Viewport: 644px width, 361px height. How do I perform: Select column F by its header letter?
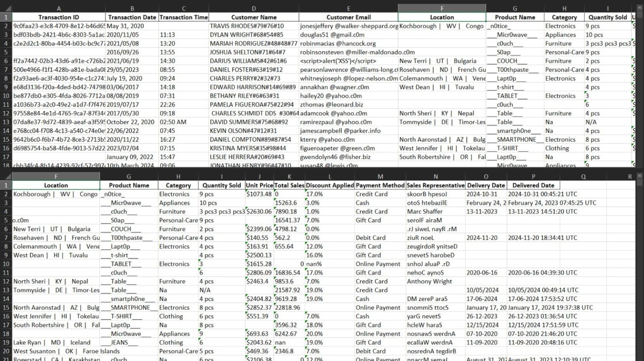click(x=441, y=8)
